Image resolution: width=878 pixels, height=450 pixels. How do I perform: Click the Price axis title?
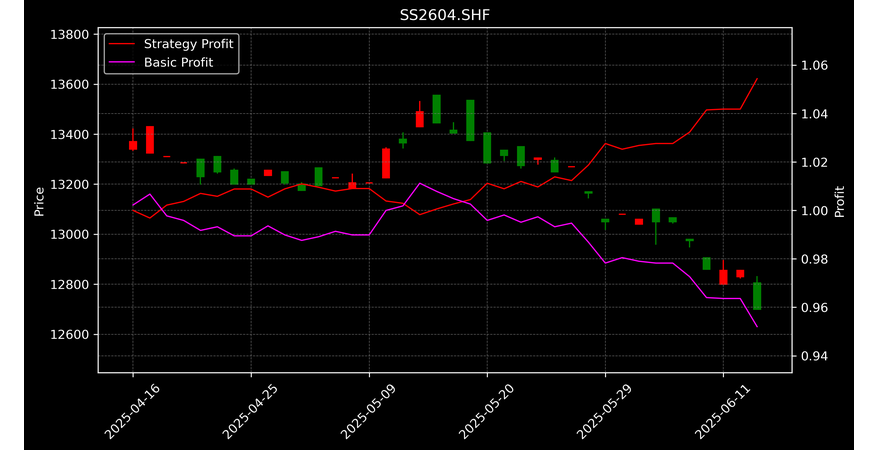(x=39, y=201)
